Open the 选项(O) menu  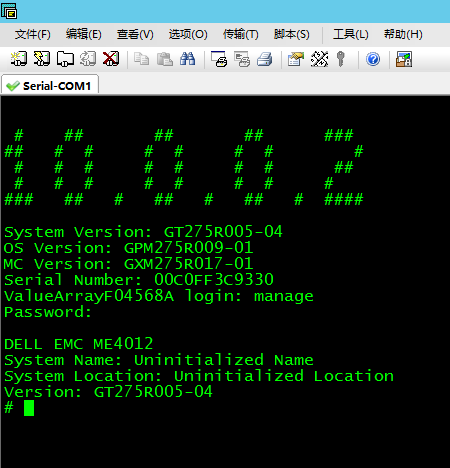pos(188,34)
